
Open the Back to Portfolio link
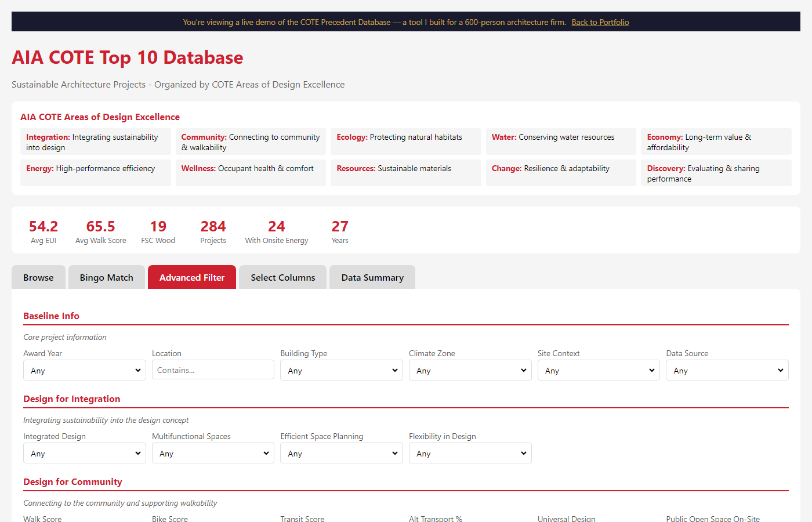pos(600,22)
